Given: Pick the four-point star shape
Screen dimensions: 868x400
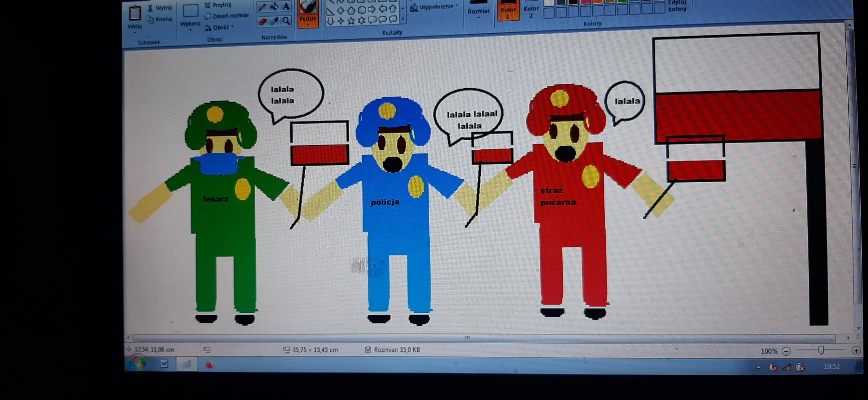Looking at the screenshot, I should [341, 21].
